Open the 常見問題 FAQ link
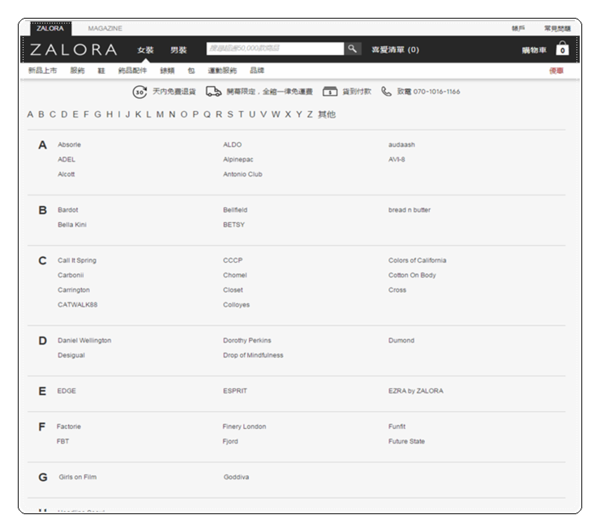The width and height of the screenshot is (600, 532). point(558,28)
